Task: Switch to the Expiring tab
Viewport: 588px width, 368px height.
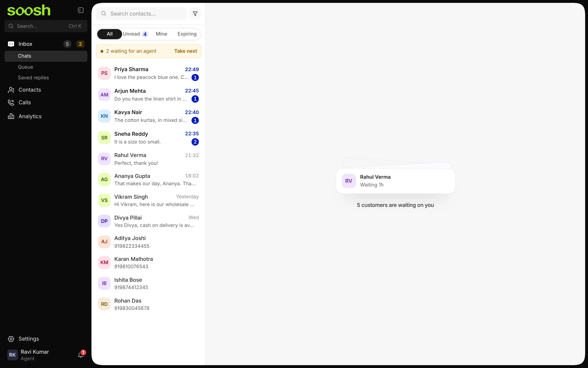Action: [187, 34]
